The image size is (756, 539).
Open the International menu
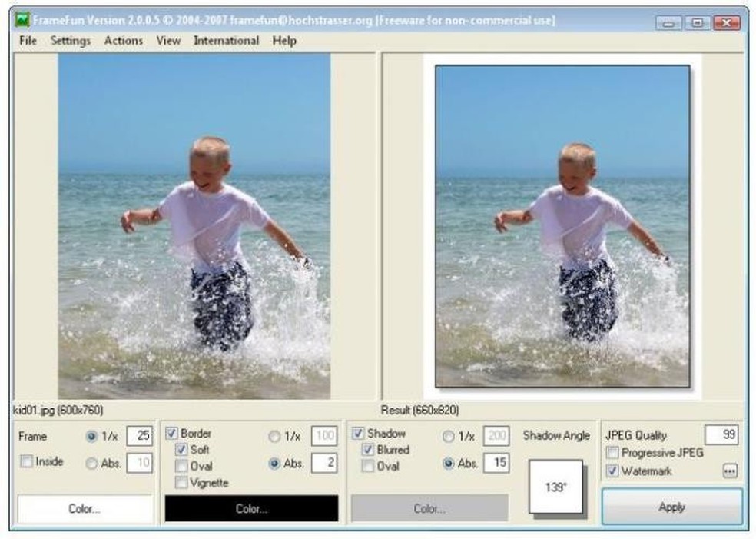pyautogui.click(x=227, y=41)
